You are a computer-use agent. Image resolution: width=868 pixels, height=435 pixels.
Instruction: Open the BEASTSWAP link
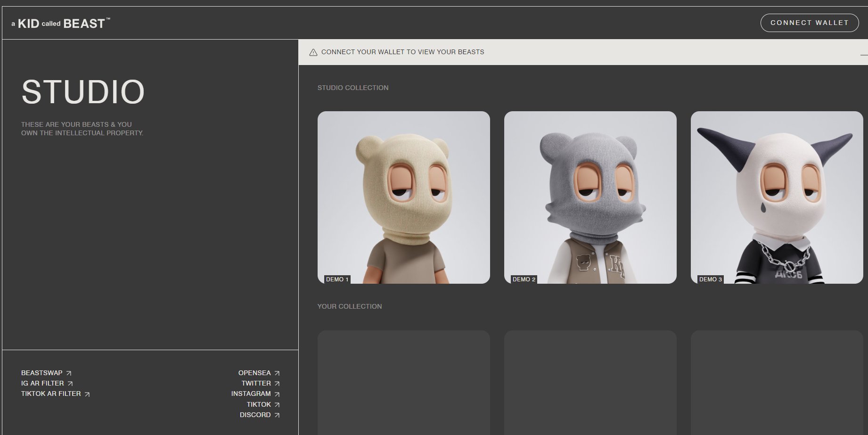click(46, 373)
